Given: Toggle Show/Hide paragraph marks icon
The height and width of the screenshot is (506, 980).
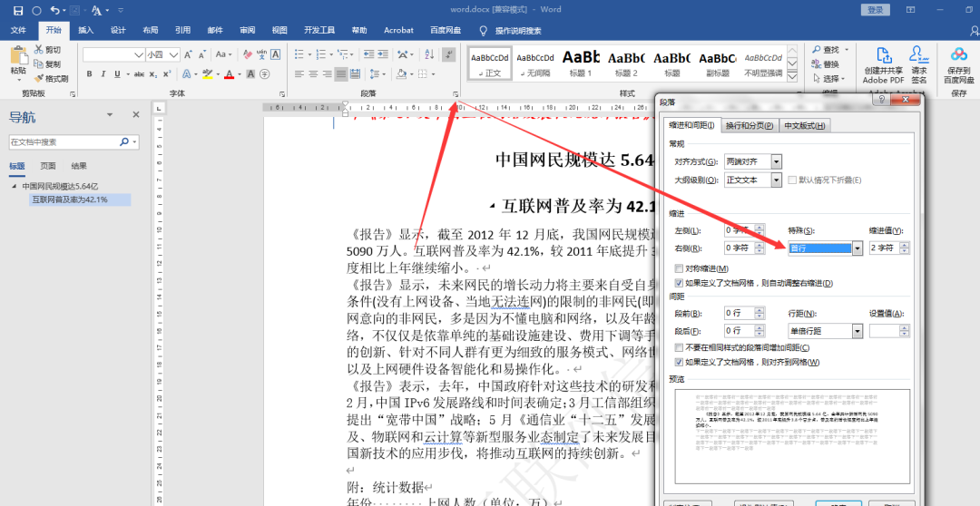Looking at the screenshot, I should click(448, 54).
